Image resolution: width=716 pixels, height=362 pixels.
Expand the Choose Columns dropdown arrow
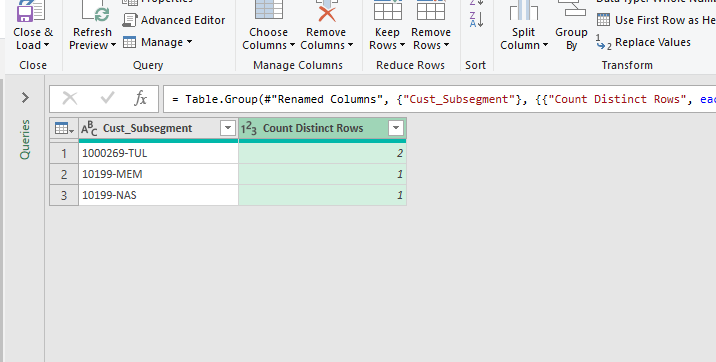(x=292, y=45)
